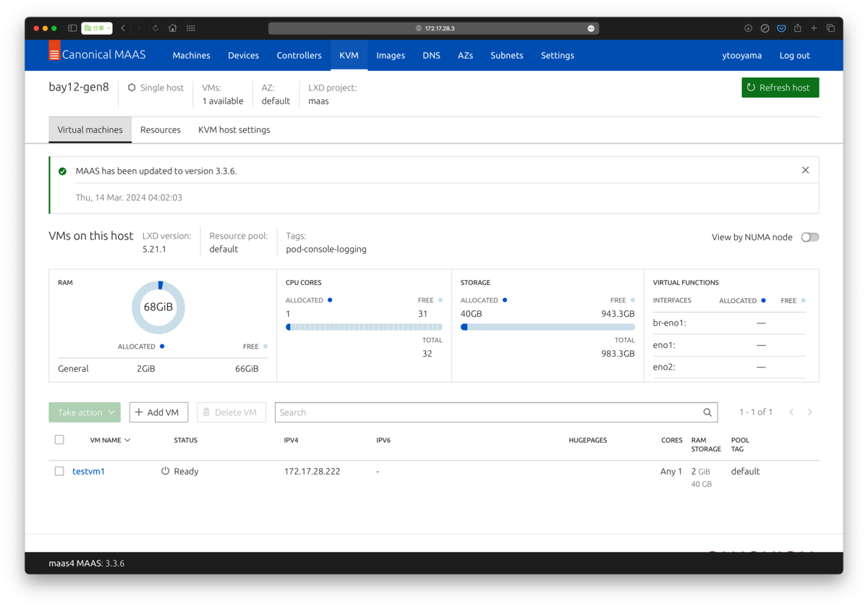
Task: Sort by VM NAME column chevron
Action: (x=127, y=440)
